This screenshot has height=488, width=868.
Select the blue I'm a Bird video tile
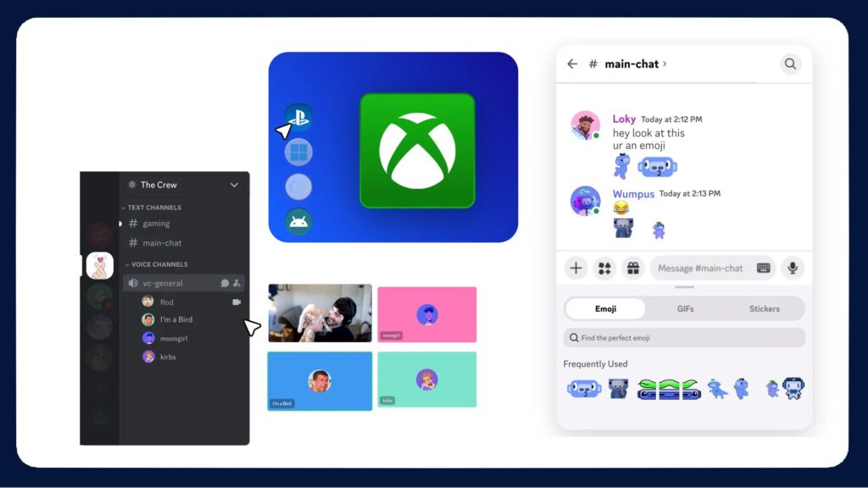point(320,381)
